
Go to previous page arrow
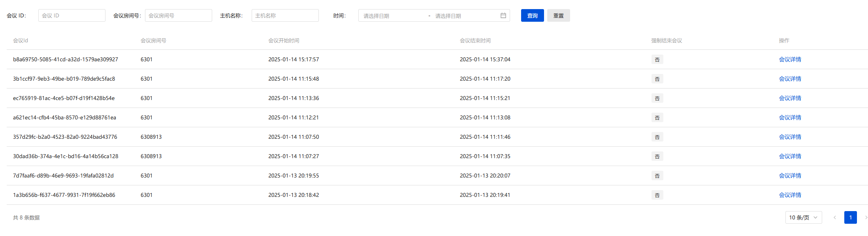coord(834,217)
